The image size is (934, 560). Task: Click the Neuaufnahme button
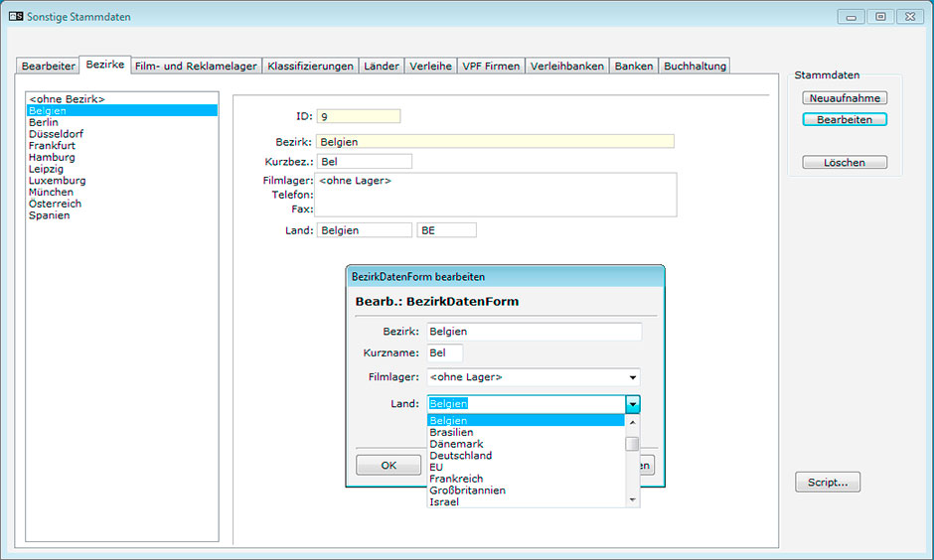point(845,98)
